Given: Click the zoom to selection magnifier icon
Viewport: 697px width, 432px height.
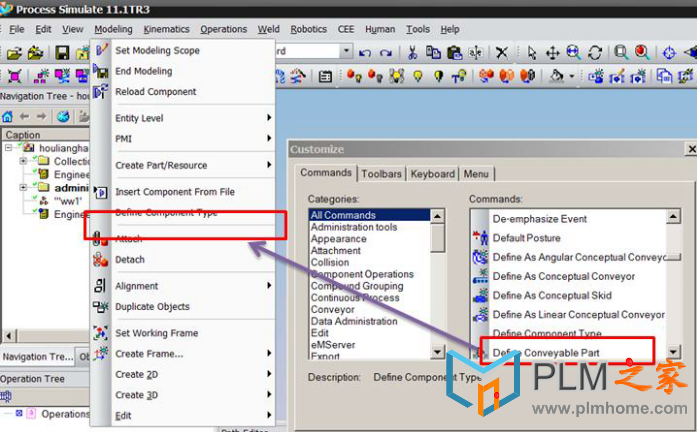Looking at the screenshot, I should (x=621, y=53).
